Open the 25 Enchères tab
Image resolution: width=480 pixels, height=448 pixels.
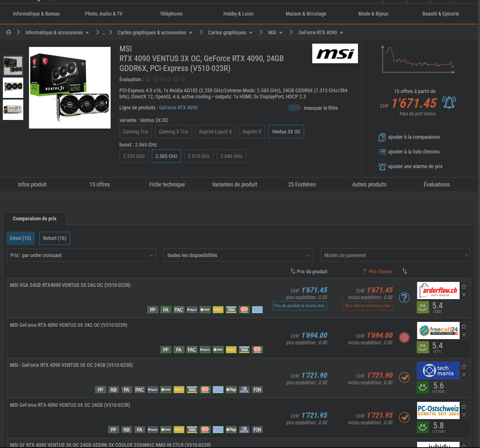(x=302, y=184)
